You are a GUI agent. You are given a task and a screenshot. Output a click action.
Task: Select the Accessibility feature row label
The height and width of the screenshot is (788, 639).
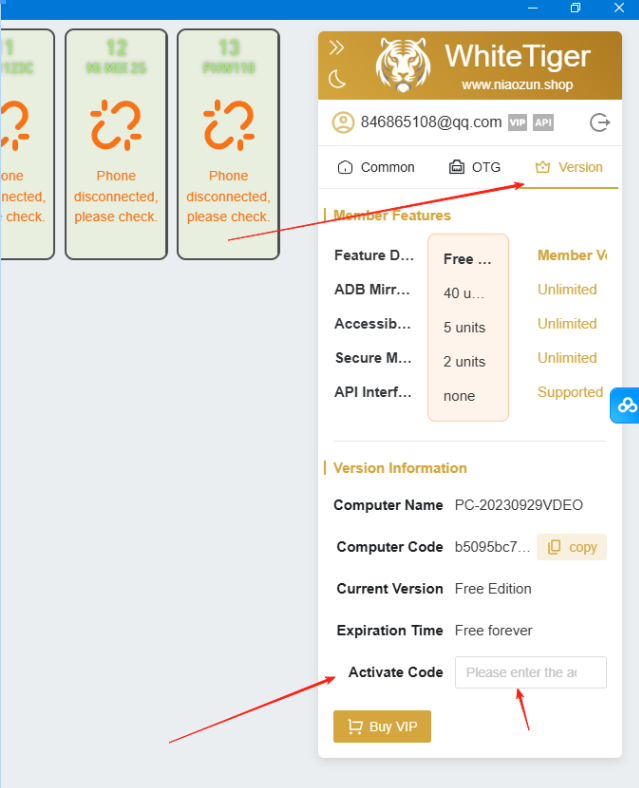(x=373, y=324)
